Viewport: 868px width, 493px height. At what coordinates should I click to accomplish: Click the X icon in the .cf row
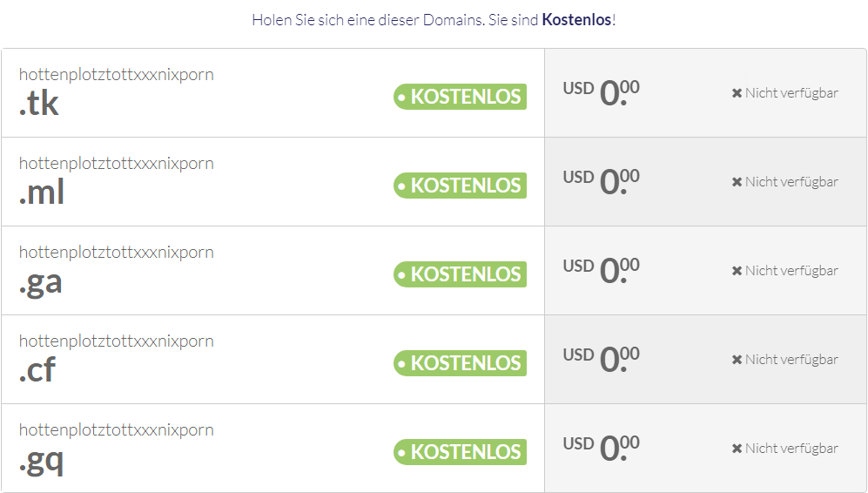click(x=737, y=360)
